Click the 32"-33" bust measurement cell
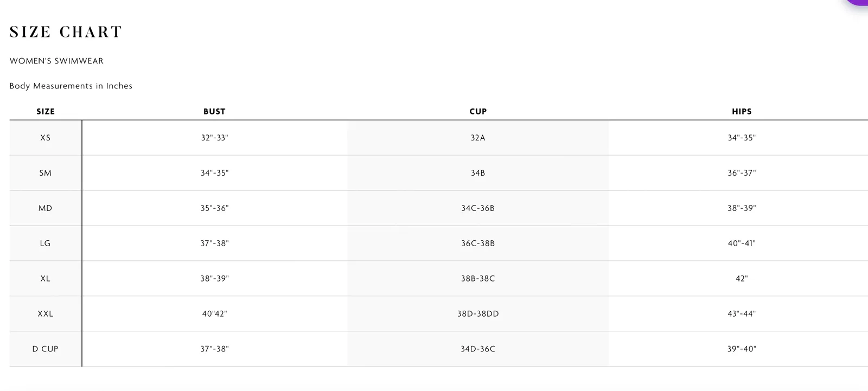The width and height of the screenshot is (868, 391). (214, 138)
